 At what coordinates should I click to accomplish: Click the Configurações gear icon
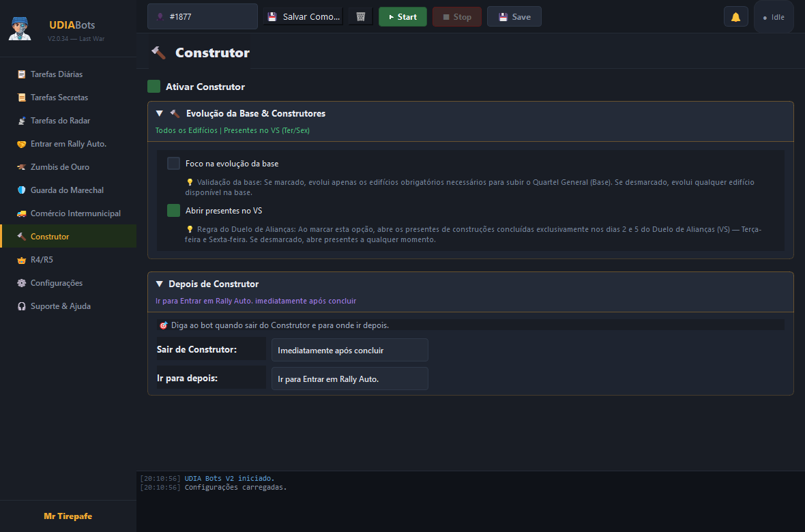tap(22, 283)
